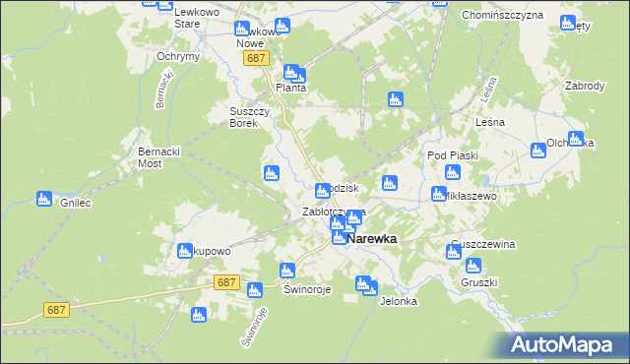Click the Gruszki label
Image resolution: width=630 pixels, height=364 pixels.
tap(479, 282)
